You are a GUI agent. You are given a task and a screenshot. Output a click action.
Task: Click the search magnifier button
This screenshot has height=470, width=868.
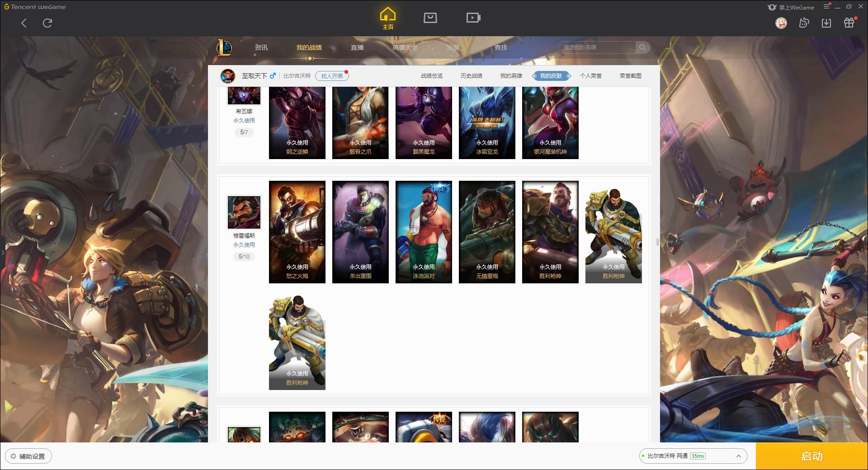coord(642,47)
